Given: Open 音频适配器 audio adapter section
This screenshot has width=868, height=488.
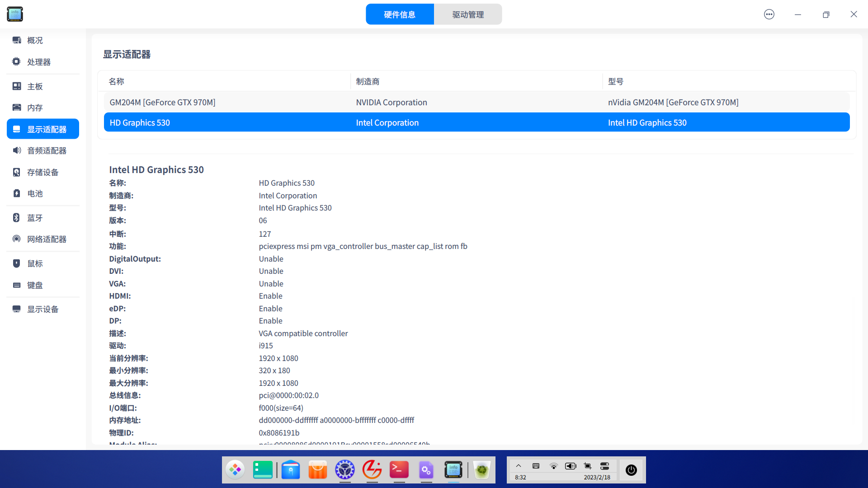Looking at the screenshot, I should [46, 150].
